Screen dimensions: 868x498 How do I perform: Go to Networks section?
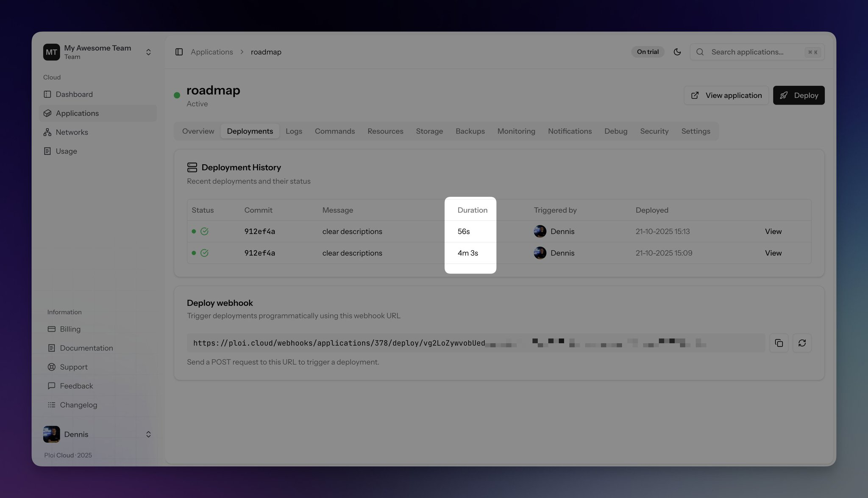tap(72, 132)
